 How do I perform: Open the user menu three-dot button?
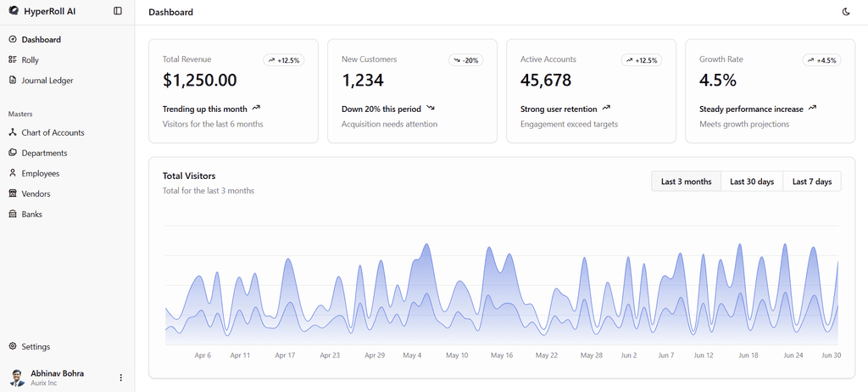click(x=120, y=378)
